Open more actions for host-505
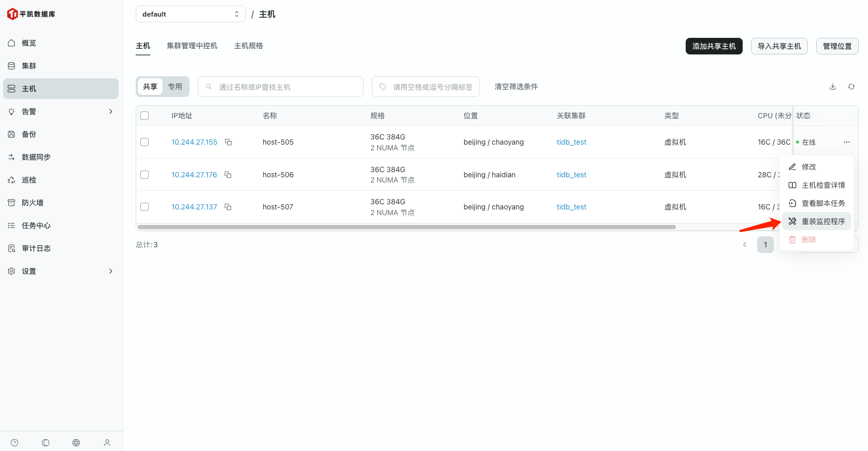 (847, 142)
